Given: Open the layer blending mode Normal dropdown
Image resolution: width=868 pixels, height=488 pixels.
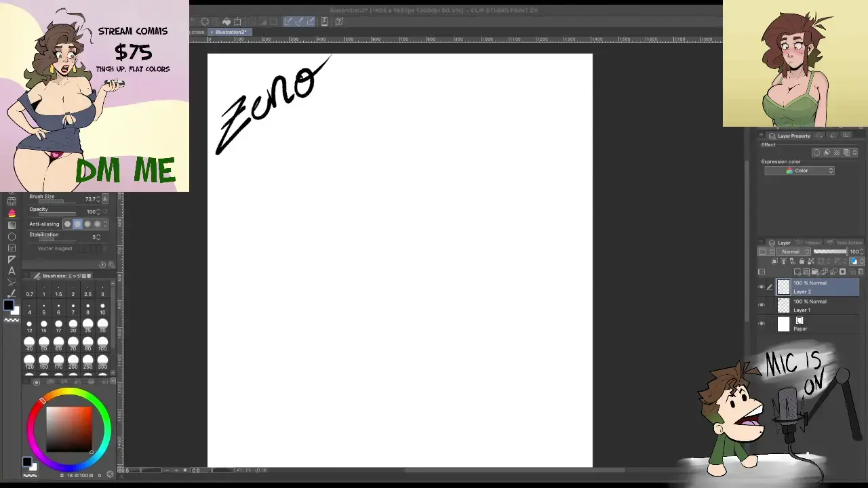Looking at the screenshot, I should click(x=794, y=251).
